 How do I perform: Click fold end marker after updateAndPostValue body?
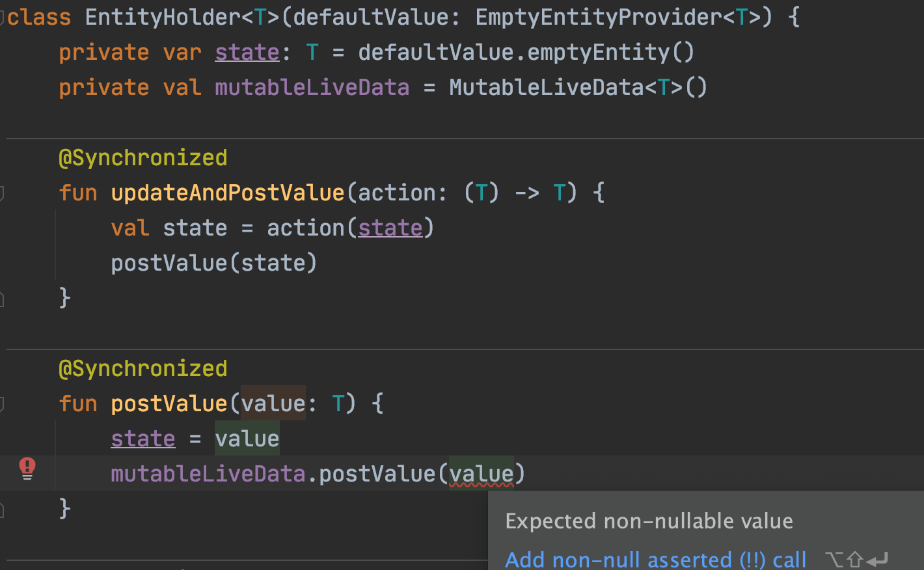tap(3, 299)
